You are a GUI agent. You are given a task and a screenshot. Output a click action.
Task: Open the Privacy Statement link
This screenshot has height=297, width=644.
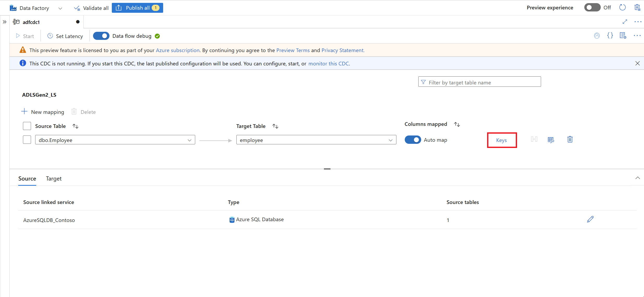343,50
